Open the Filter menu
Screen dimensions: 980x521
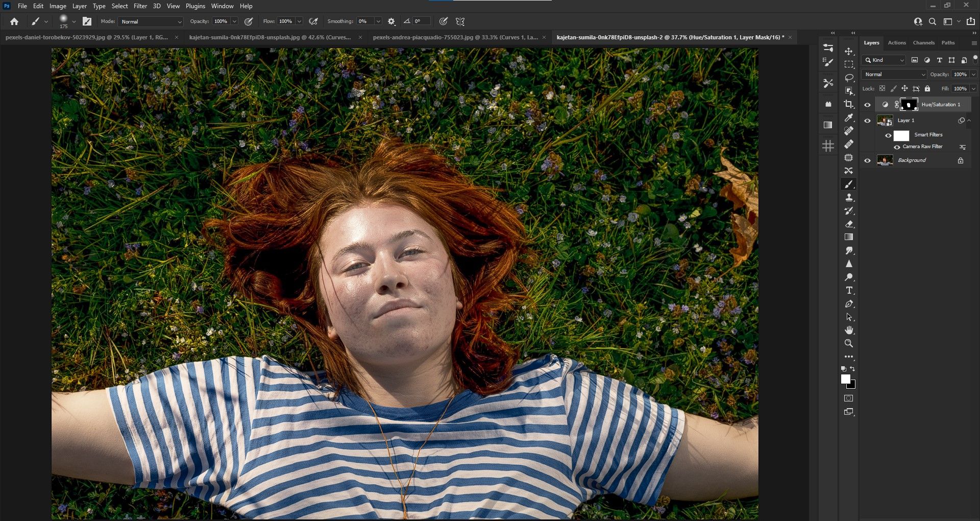(x=140, y=6)
